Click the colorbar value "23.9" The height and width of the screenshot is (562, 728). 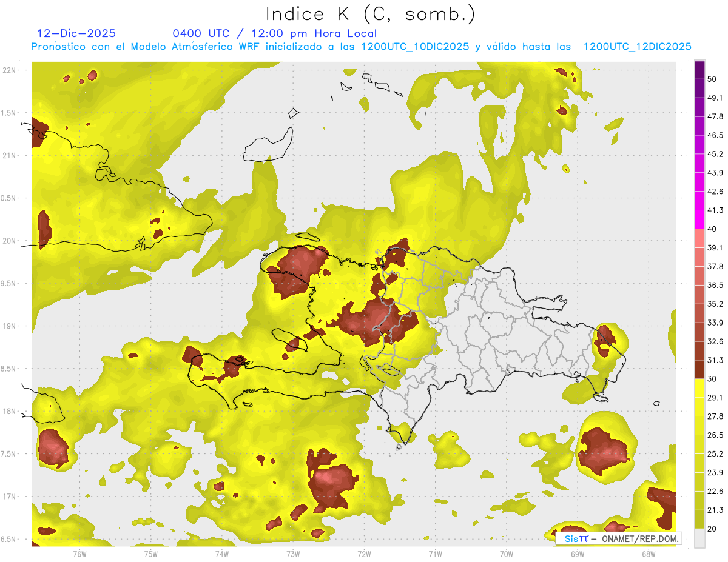[x=715, y=472]
